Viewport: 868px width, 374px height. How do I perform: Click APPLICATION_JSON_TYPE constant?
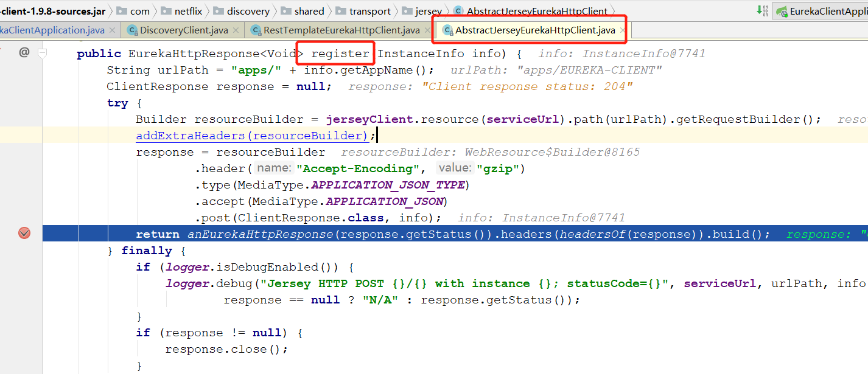tap(388, 185)
